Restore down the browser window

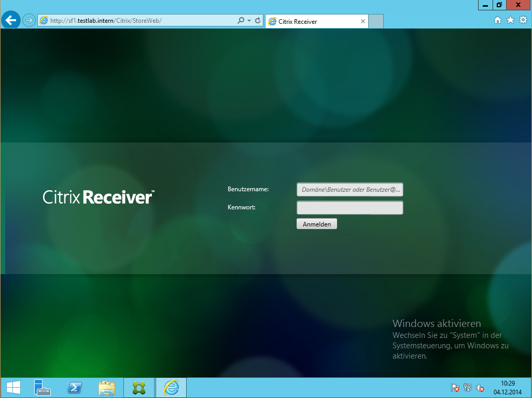499,5
